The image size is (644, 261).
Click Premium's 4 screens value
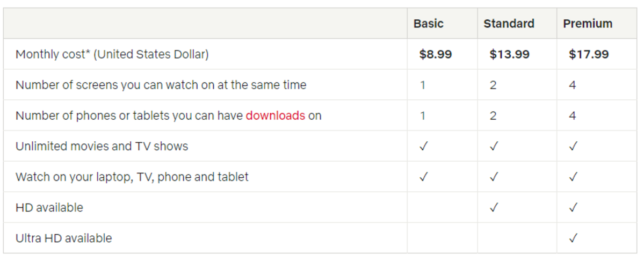573,85
